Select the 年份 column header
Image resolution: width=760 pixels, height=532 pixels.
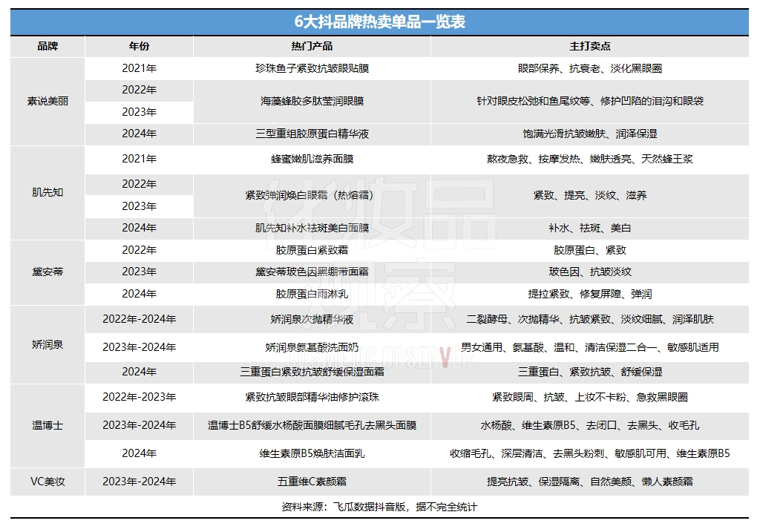(139, 46)
